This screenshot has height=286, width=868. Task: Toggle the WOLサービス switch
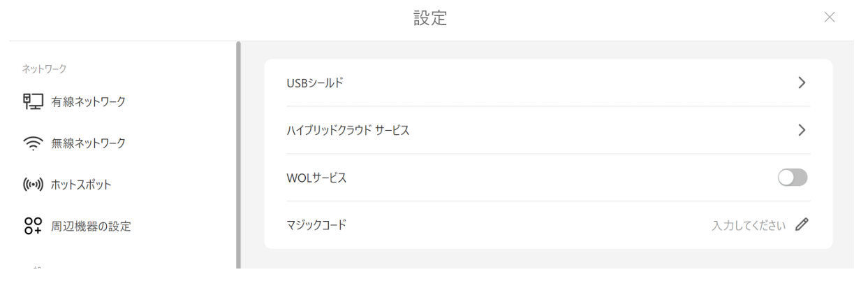tap(793, 178)
